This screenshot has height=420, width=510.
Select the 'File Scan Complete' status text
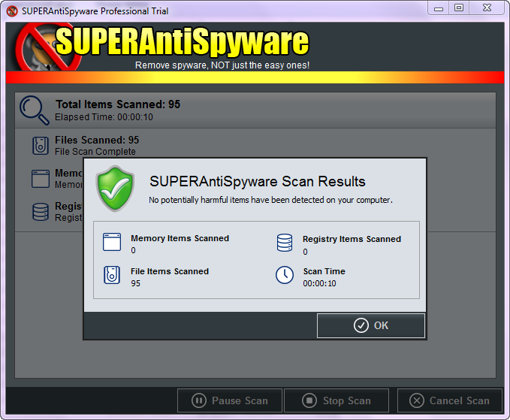95,152
